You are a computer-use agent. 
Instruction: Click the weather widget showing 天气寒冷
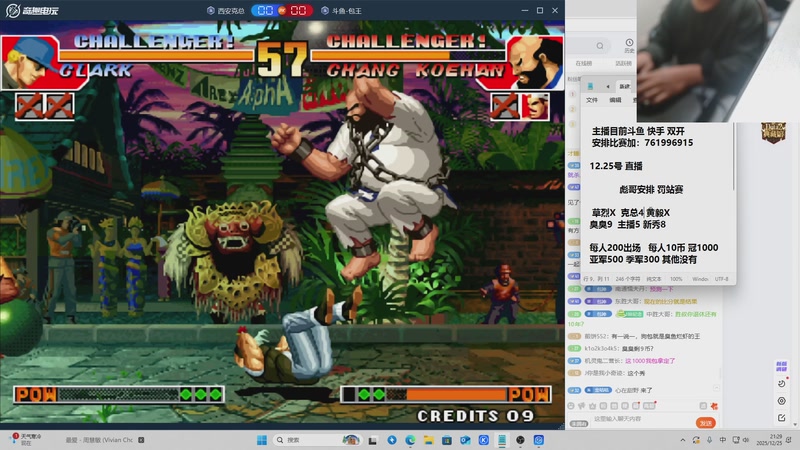point(26,440)
